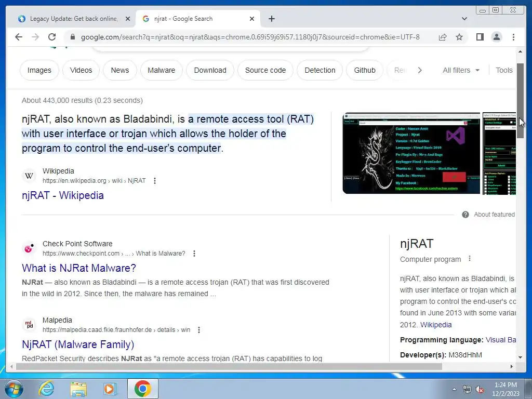
Task: Filter results by Videos
Action: (81, 70)
